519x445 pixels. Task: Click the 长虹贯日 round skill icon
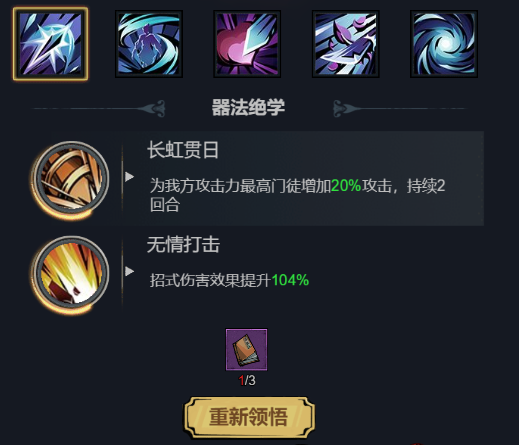coord(71,179)
